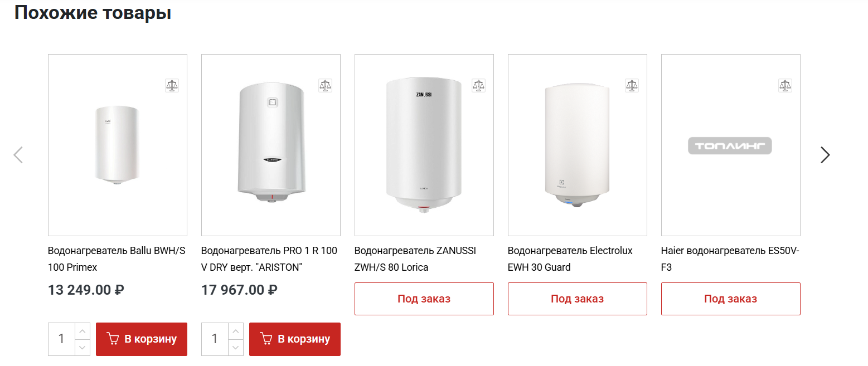Add Ballu BWH/S 100 Primex to cart
Image resolution: width=868 pixels, height=366 pixels.
[142, 339]
